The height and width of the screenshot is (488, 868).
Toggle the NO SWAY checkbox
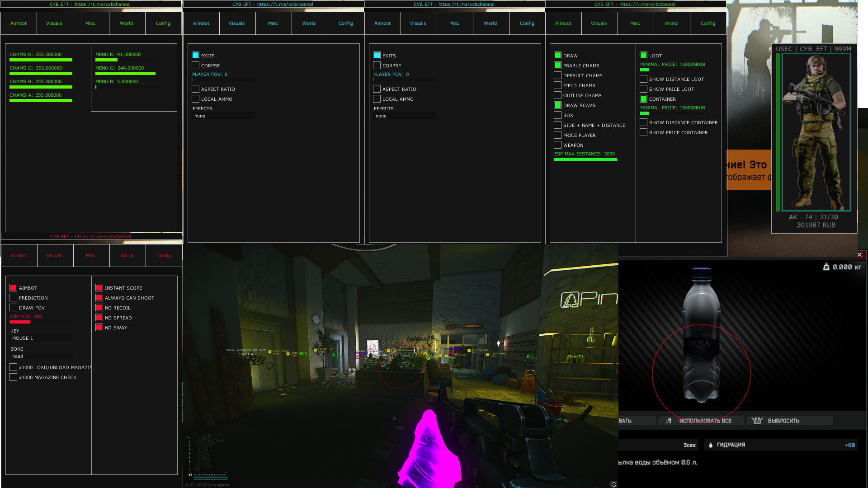tap(99, 328)
